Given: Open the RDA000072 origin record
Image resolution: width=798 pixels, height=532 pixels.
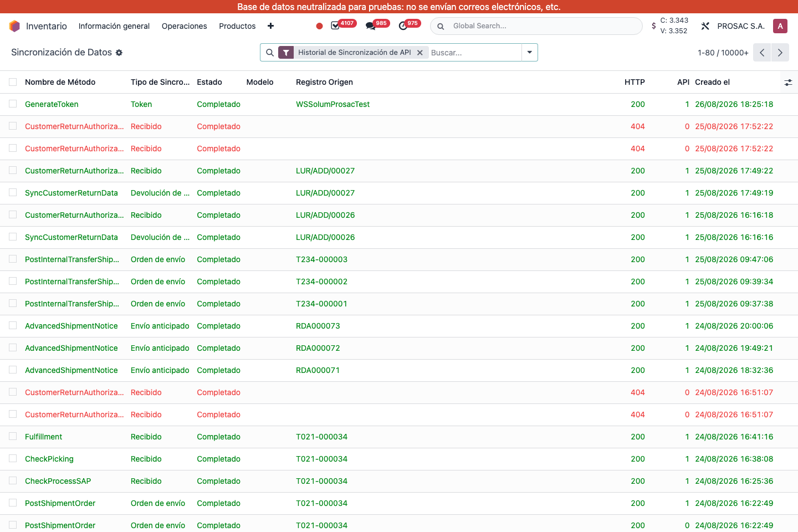Looking at the screenshot, I should (318, 348).
